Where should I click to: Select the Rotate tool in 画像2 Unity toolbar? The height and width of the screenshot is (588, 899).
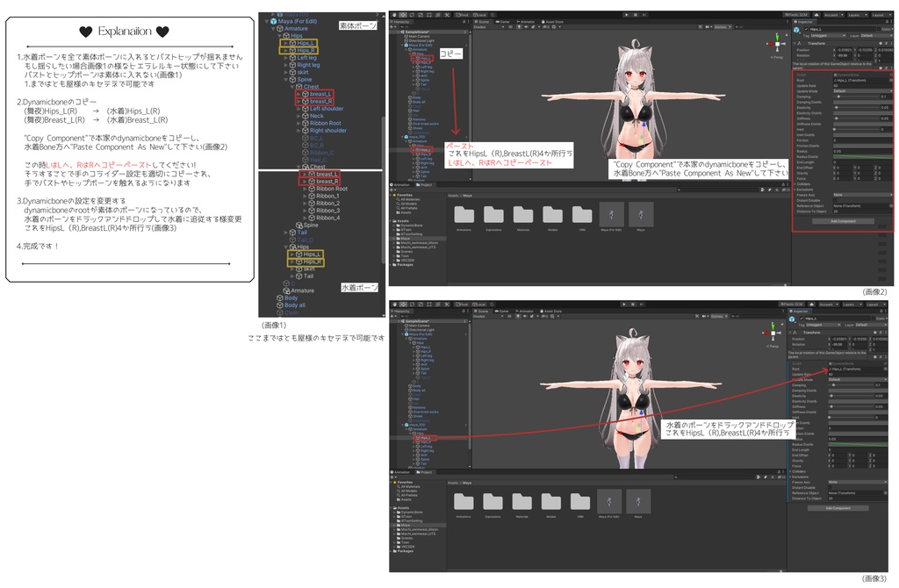pyautogui.click(x=412, y=15)
